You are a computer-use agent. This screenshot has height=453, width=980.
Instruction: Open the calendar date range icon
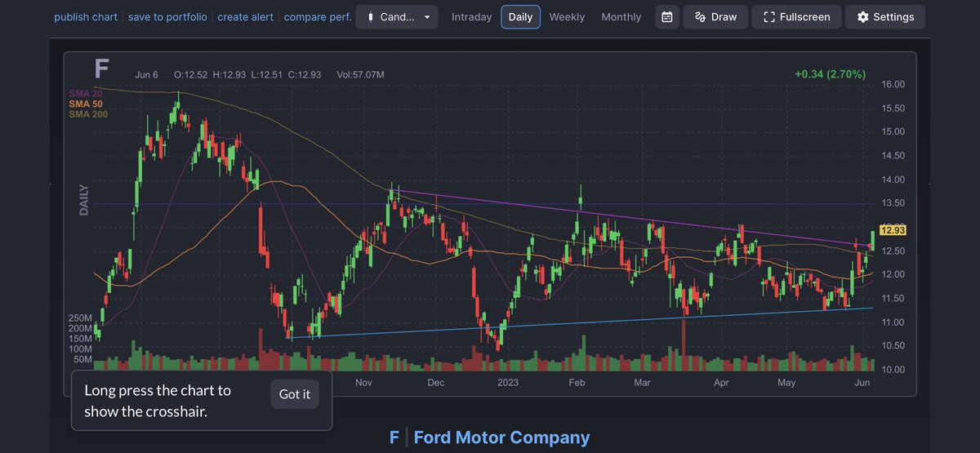point(667,17)
